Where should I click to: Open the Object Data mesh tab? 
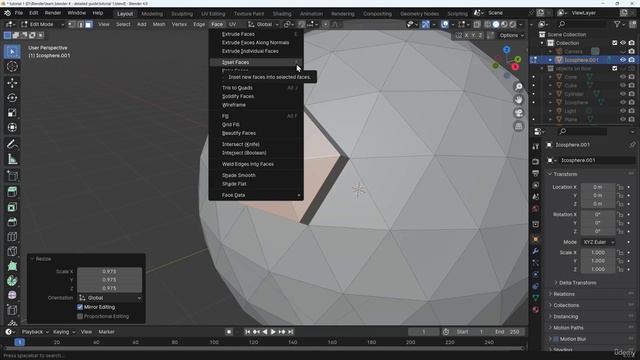tap(536, 298)
